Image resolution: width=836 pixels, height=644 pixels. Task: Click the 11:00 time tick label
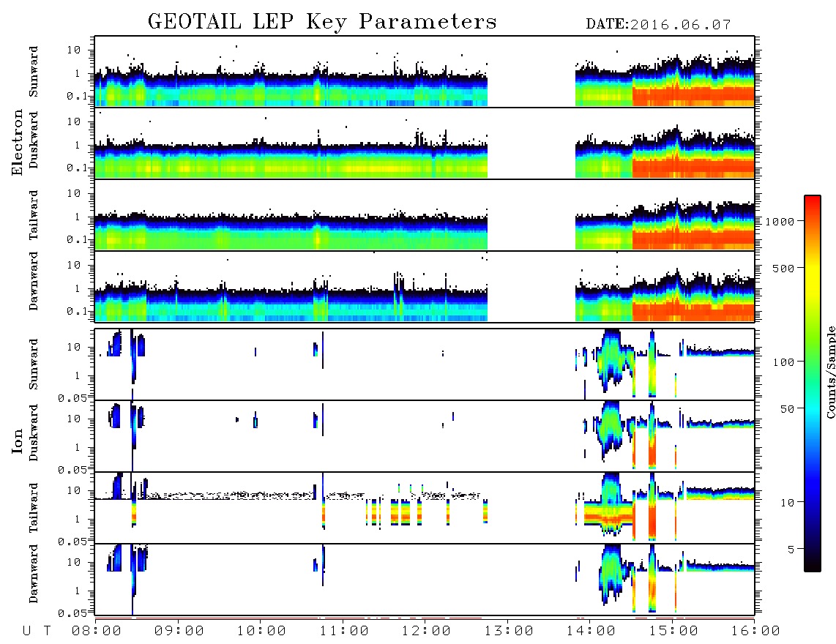point(344,632)
